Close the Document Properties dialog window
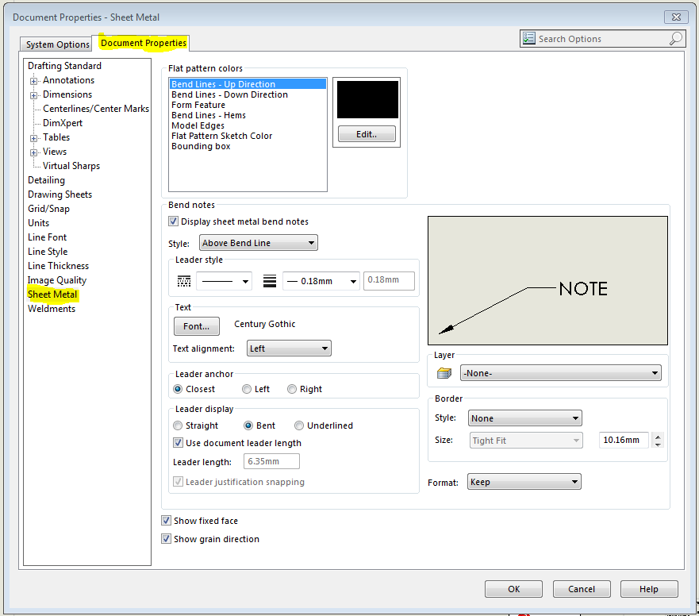This screenshot has width=699, height=616. [x=676, y=16]
